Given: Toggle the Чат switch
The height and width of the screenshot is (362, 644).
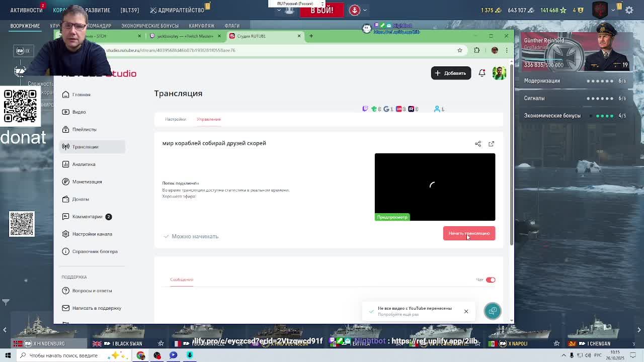Looking at the screenshot, I should tap(491, 280).
